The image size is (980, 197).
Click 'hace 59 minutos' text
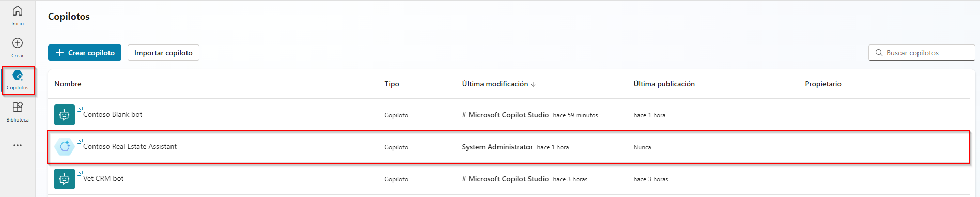(x=575, y=115)
